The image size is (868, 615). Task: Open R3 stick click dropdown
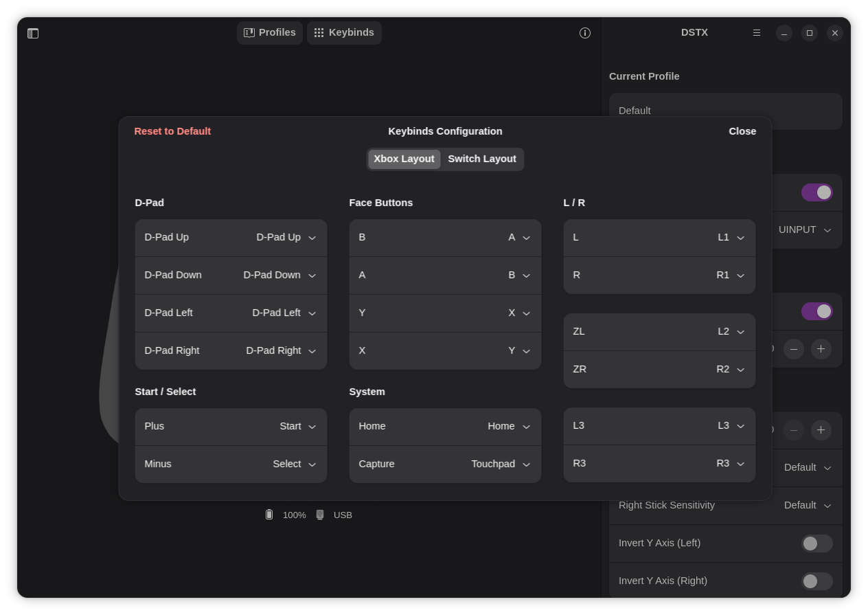659,464
